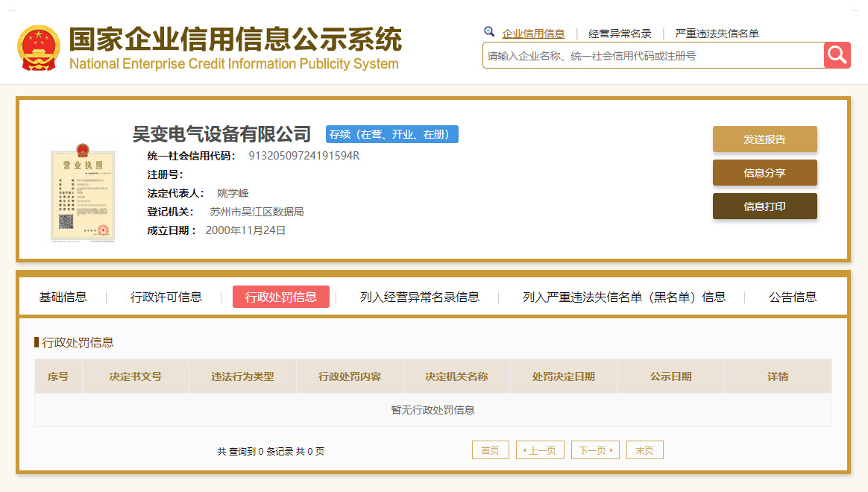Click the 国家企业信用信息公示系统 site title

(235, 40)
